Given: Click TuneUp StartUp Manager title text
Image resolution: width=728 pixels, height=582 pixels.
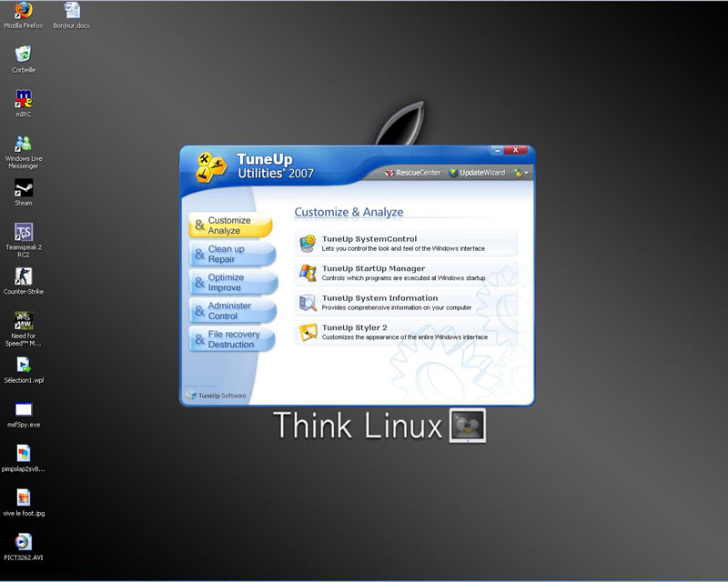Looking at the screenshot, I should pyautogui.click(x=373, y=268).
